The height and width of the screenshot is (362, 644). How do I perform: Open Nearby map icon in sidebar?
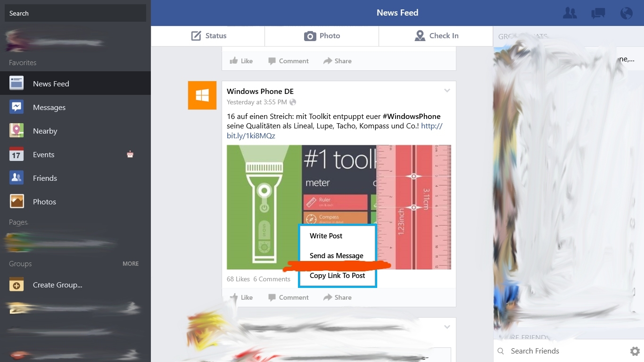17,131
